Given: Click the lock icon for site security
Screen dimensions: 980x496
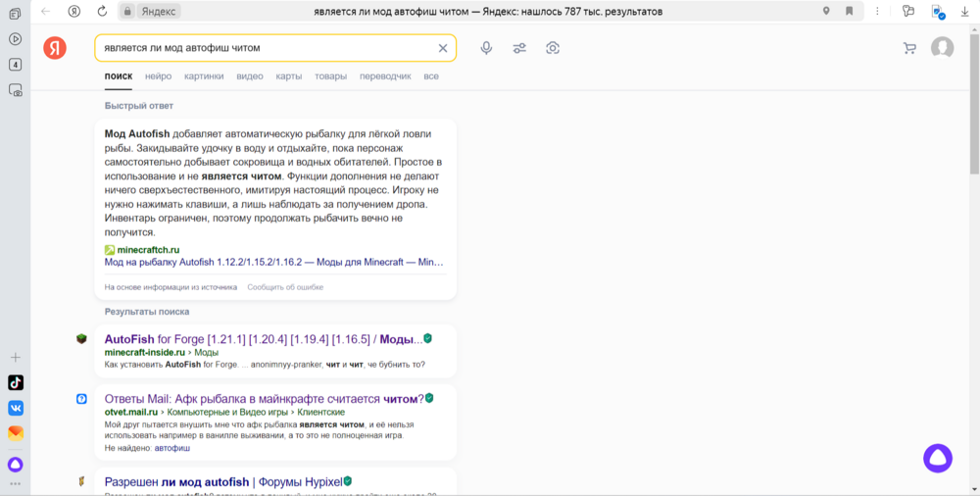Looking at the screenshot, I should coord(127,11).
